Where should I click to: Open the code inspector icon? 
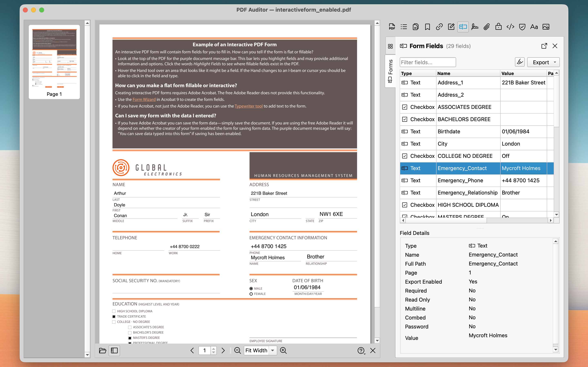pyautogui.click(x=510, y=27)
